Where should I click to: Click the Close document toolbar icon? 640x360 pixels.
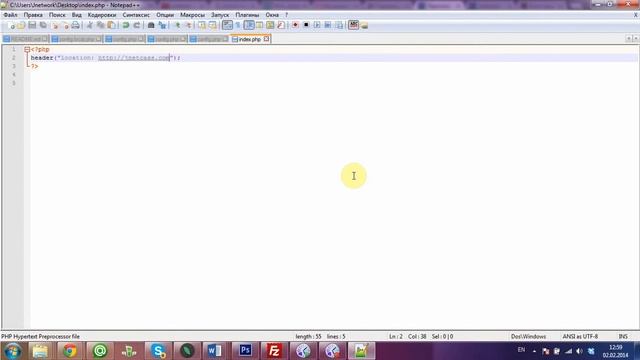coord(55,25)
